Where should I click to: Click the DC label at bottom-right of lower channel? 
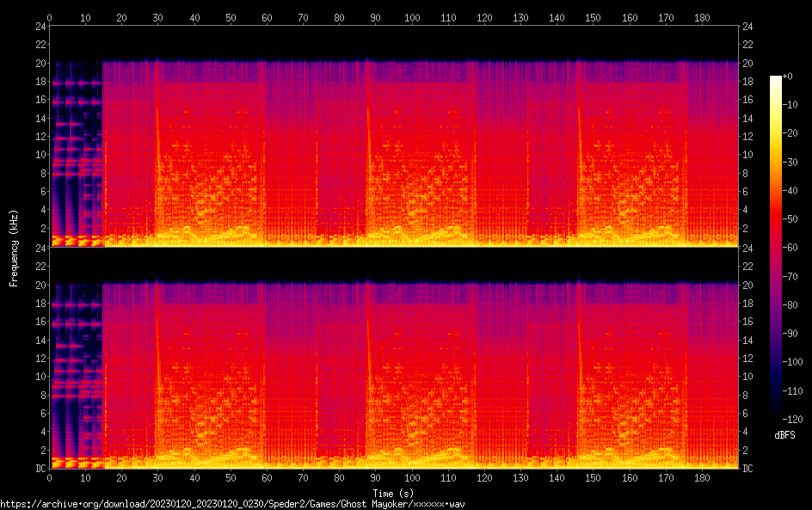(748, 469)
